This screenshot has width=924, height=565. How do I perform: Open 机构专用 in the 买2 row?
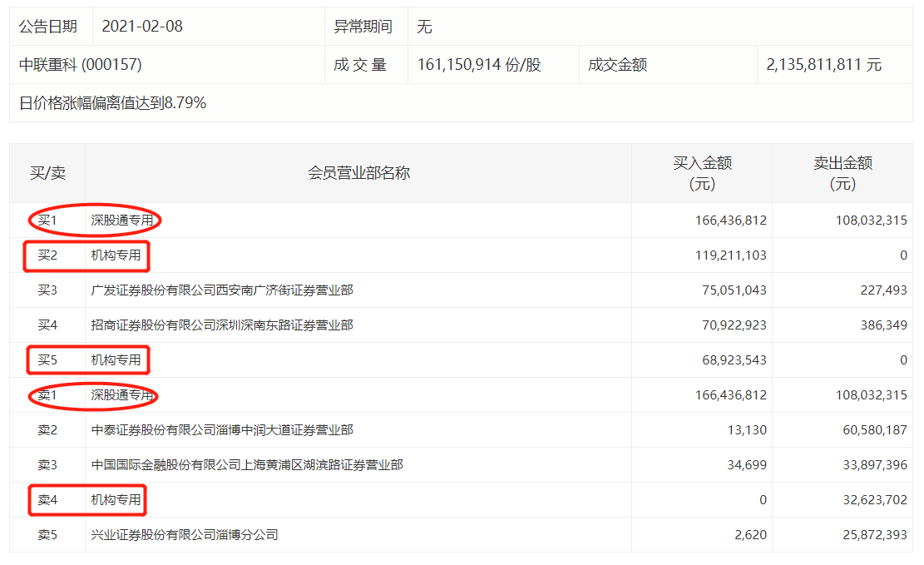(x=116, y=255)
